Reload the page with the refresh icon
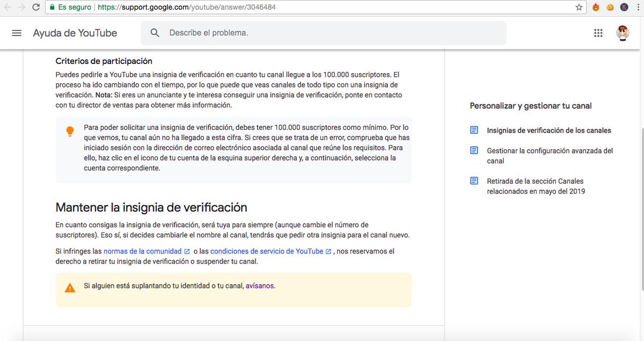Viewport: 644px width, 341px height. tap(36, 8)
